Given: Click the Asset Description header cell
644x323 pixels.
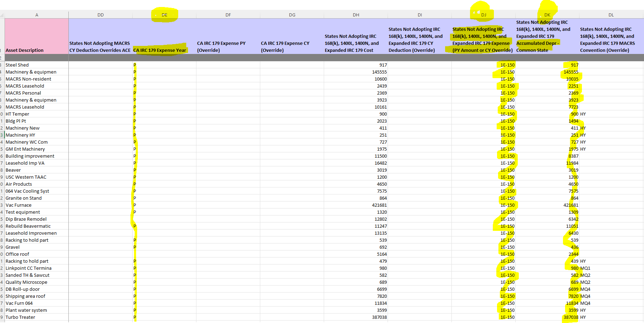Looking at the screenshot, I should tap(36, 36).
